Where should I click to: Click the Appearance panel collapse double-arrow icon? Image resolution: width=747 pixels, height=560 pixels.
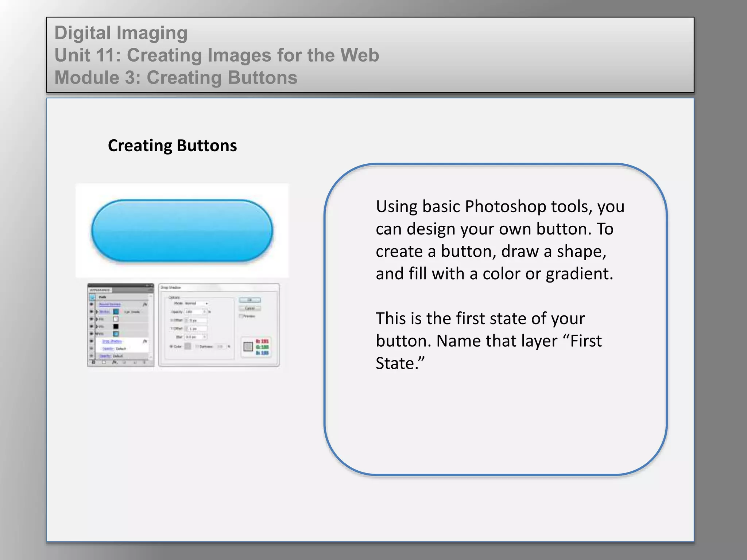(x=148, y=286)
